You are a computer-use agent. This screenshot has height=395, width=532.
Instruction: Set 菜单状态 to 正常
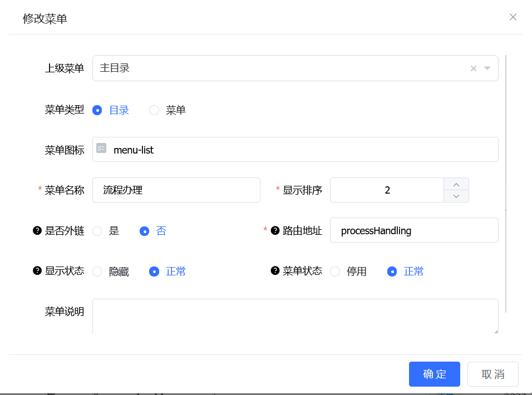[392, 271]
